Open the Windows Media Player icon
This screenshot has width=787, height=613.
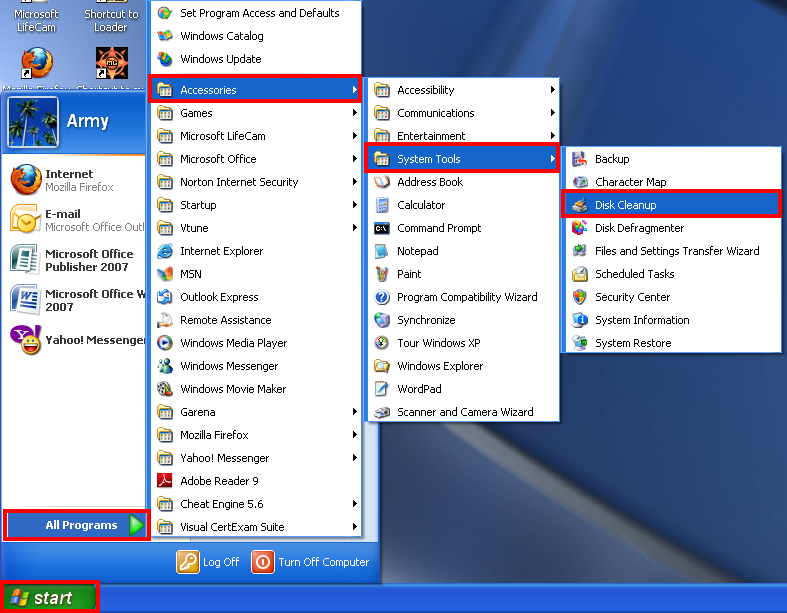[x=165, y=343]
